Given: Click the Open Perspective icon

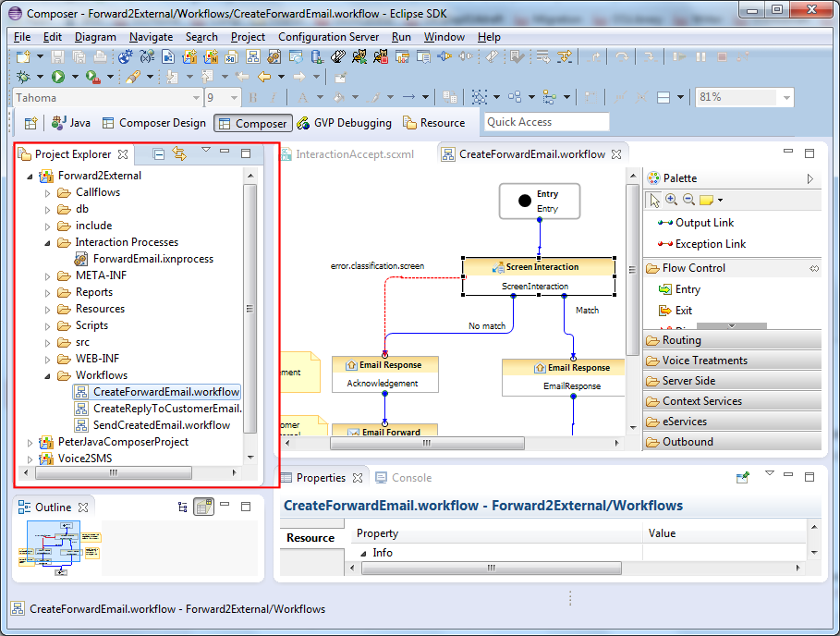Looking at the screenshot, I should click(30, 123).
